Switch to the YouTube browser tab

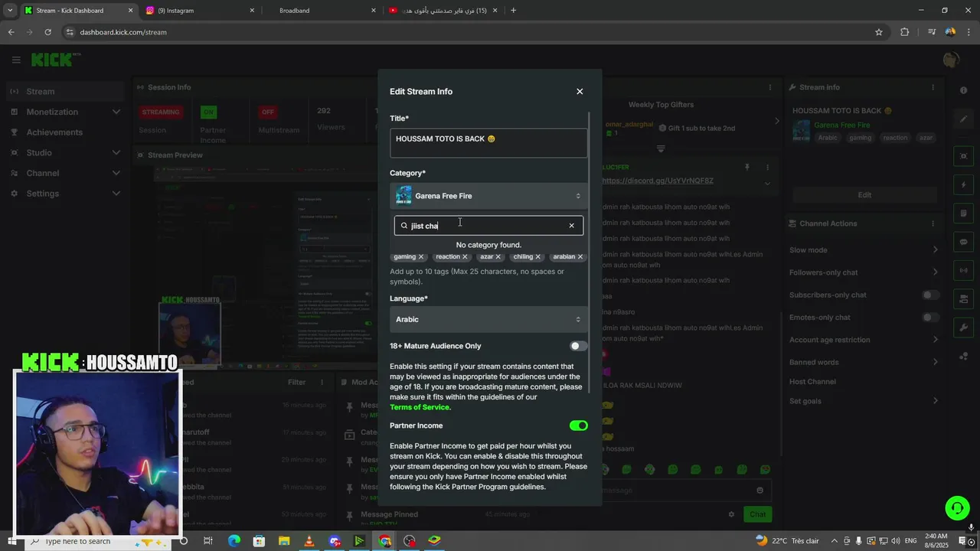point(442,11)
